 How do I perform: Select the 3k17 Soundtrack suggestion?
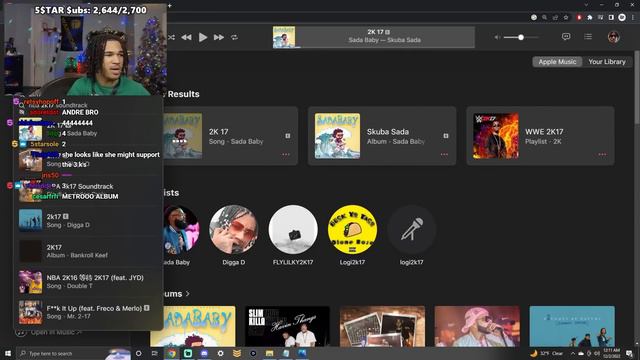pos(89,191)
